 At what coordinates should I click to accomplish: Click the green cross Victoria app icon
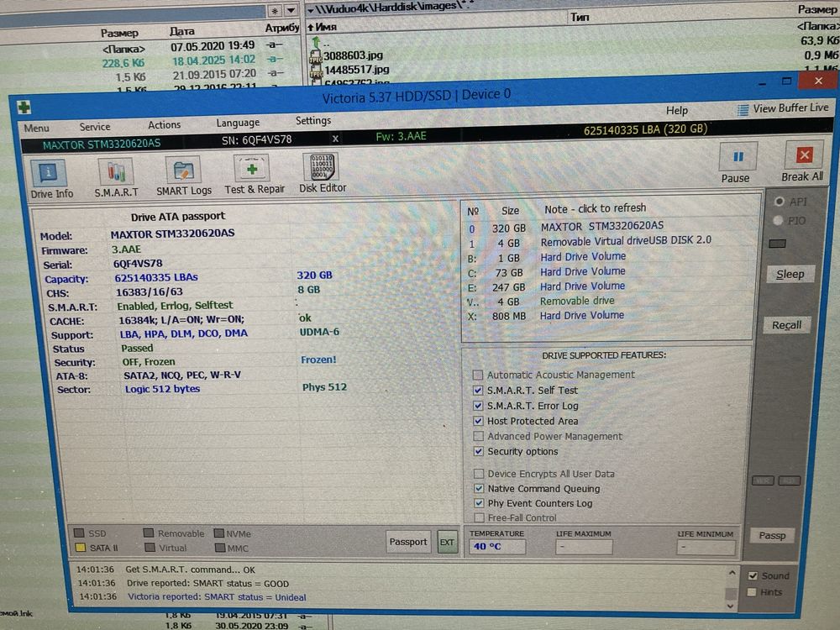tap(24, 108)
